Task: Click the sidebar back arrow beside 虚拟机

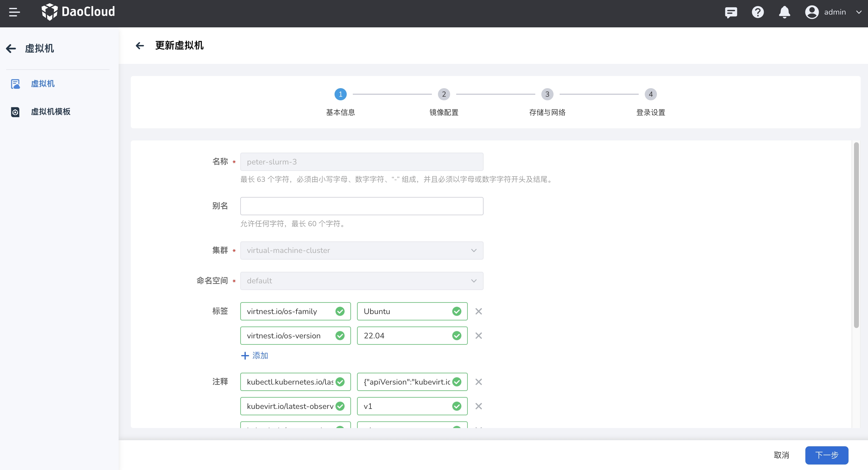Action: 11,49
